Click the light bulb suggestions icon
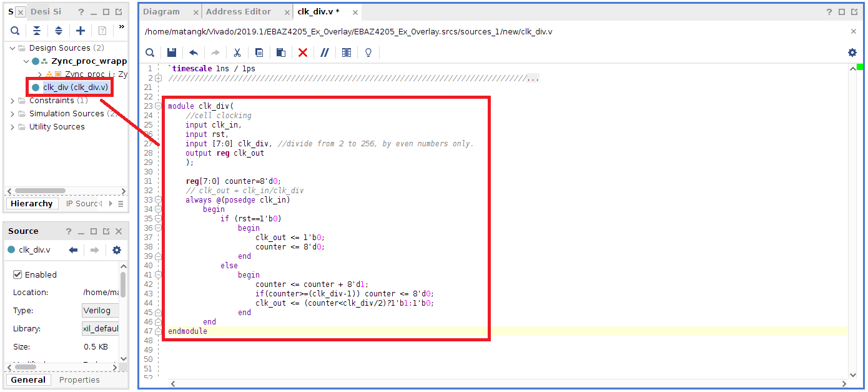The width and height of the screenshot is (868, 392). click(x=368, y=53)
